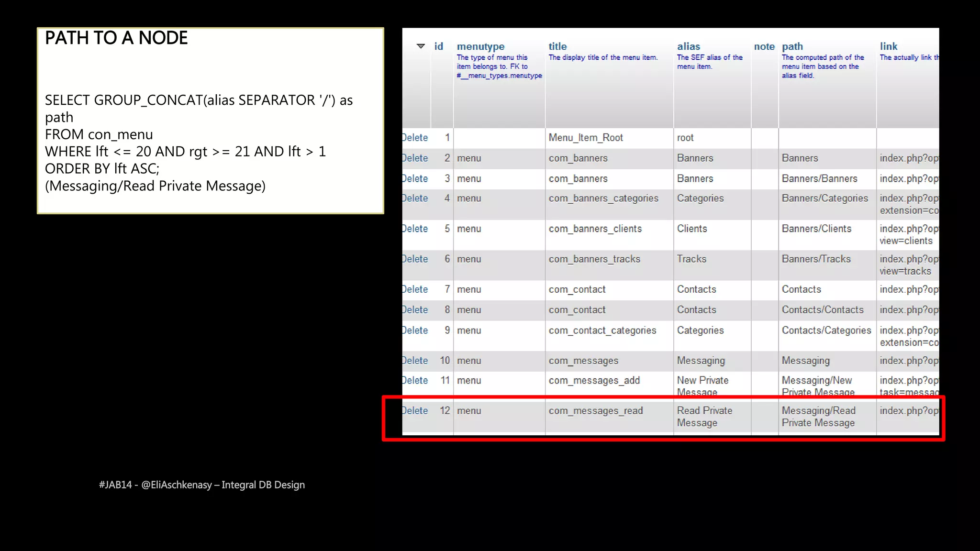Image resolution: width=980 pixels, height=551 pixels.
Task: Delete row with id 8
Action: click(415, 310)
